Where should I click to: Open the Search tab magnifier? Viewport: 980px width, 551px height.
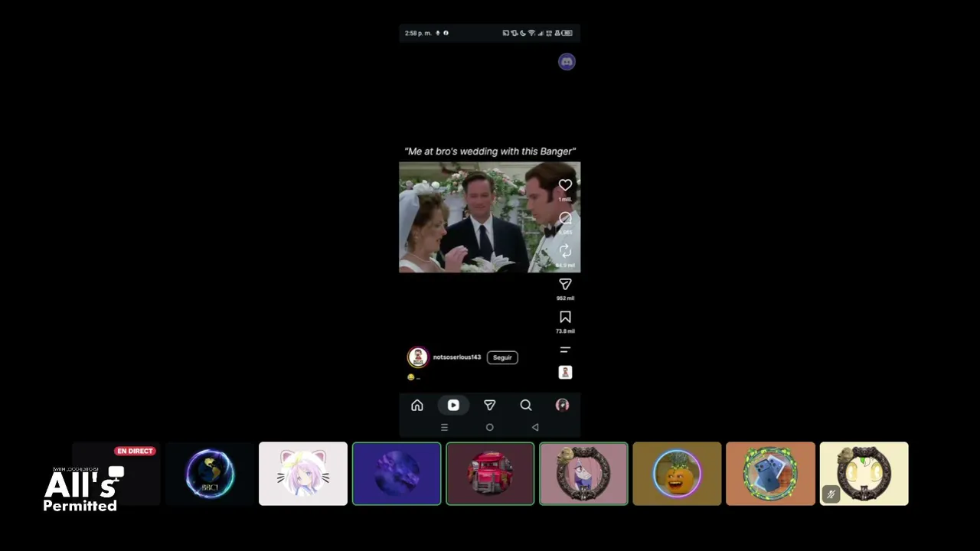pyautogui.click(x=526, y=406)
